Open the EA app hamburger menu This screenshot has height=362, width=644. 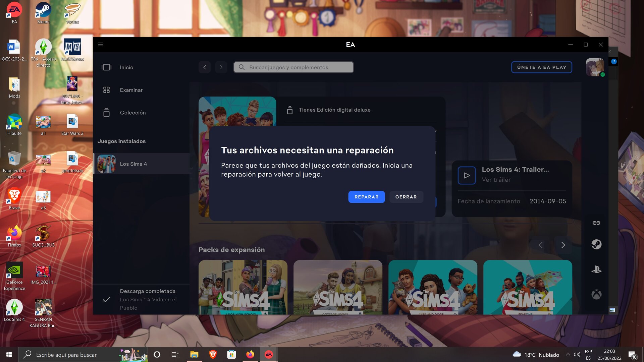pyautogui.click(x=100, y=45)
